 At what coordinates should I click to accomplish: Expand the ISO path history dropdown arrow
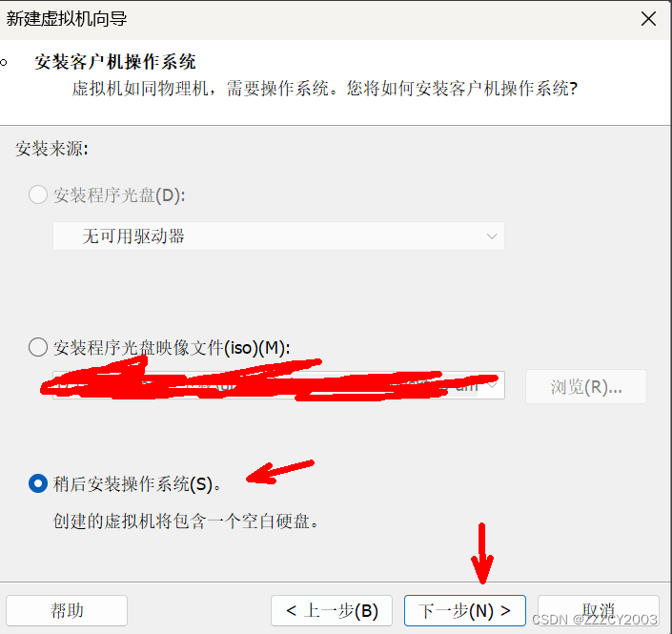point(494,385)
